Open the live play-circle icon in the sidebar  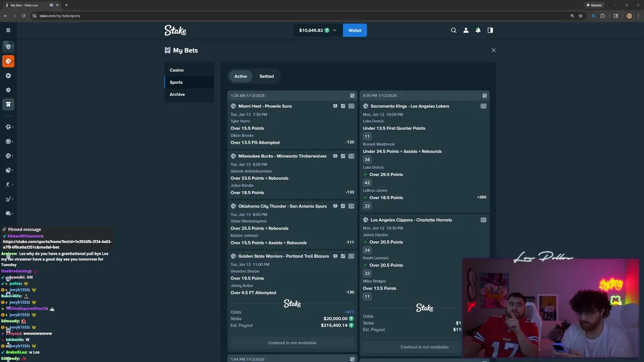click(8, 75)
